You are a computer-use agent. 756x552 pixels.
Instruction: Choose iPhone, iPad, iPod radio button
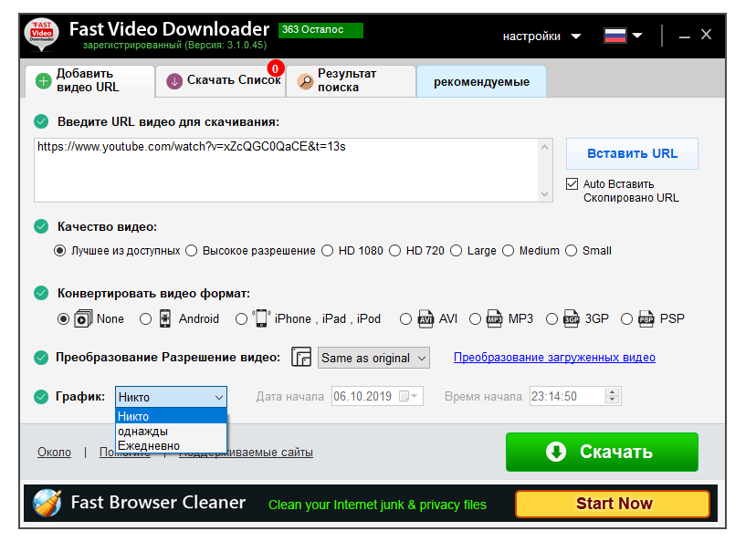(x=242, y=319)
